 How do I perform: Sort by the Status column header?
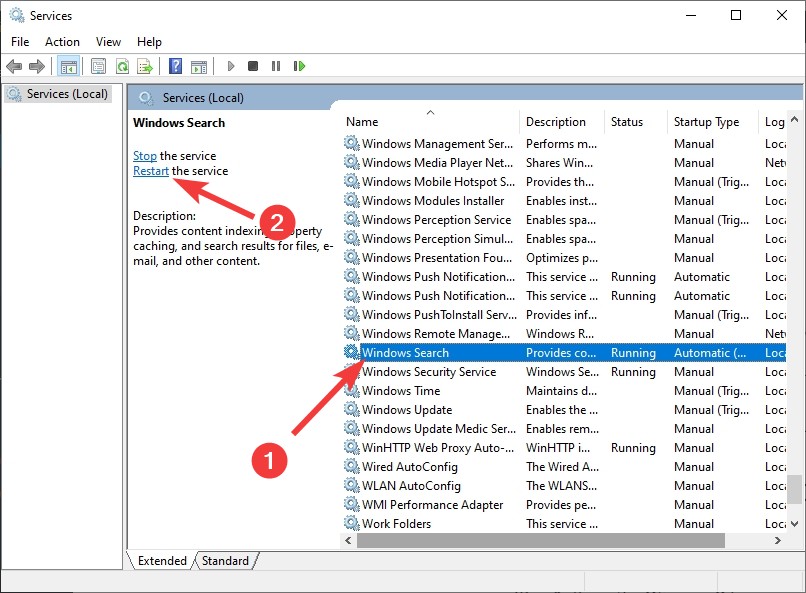tap(627, 122)
